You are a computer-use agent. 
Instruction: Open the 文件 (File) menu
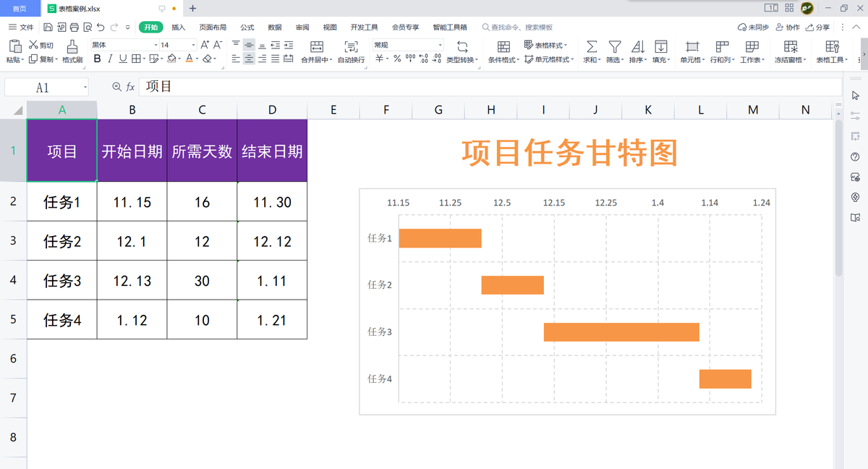[x=21, y=27]
